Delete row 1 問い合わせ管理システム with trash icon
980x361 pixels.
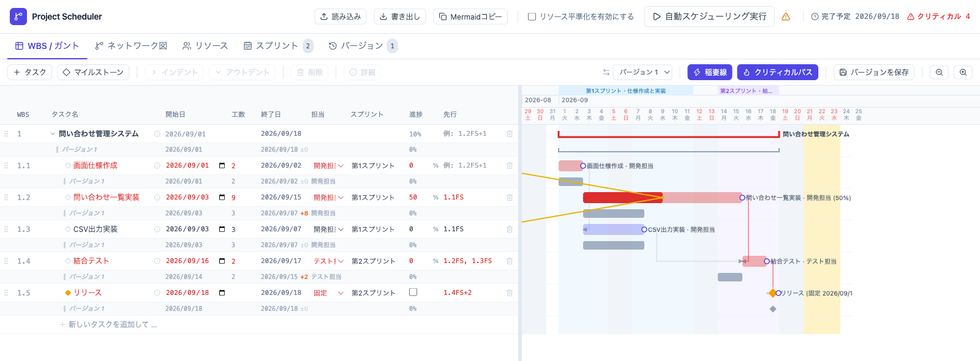coord(510,133)
